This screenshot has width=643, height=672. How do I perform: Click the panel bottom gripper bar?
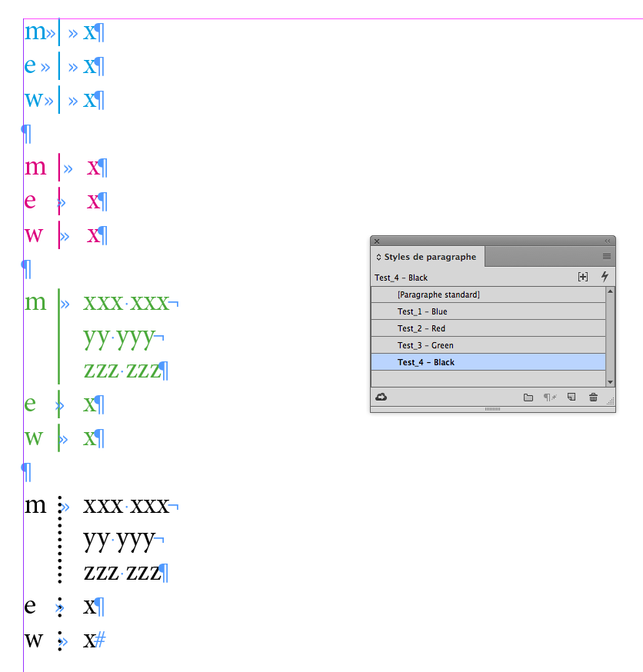[492, 409]
